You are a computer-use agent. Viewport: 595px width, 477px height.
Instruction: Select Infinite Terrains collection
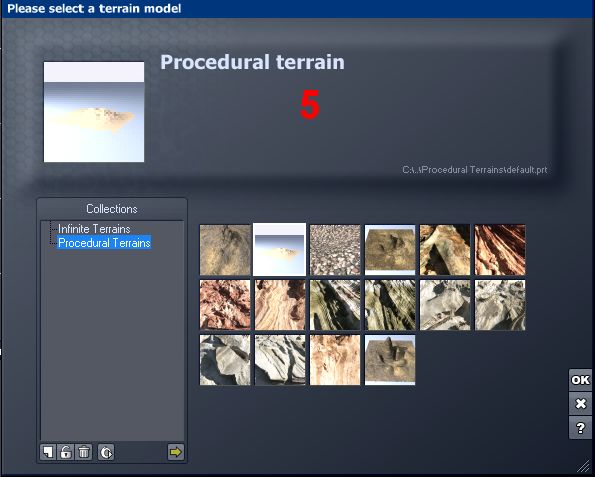tap(94, 229)
